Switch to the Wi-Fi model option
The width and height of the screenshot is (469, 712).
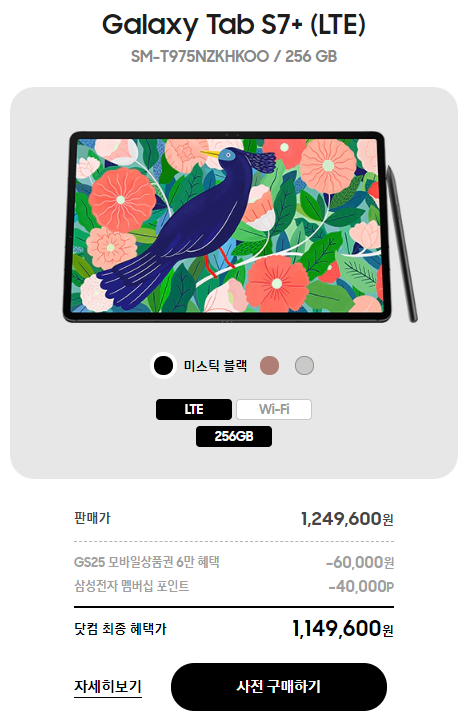click(274, 409)
